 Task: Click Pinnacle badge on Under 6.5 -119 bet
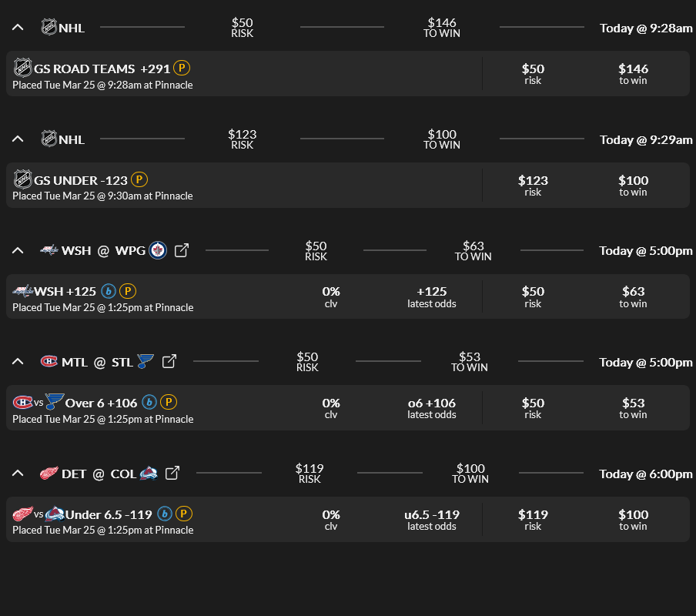pos(184,514)
